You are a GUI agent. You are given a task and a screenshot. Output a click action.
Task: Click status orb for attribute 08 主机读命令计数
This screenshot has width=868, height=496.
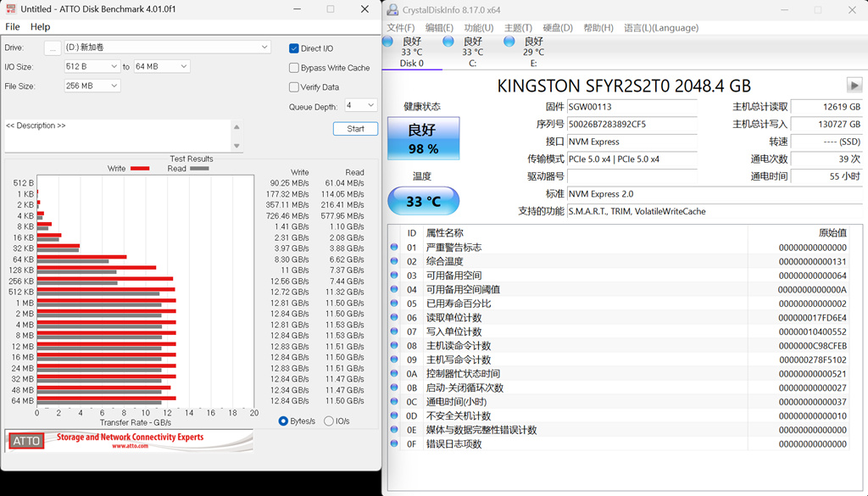(394, 345)
